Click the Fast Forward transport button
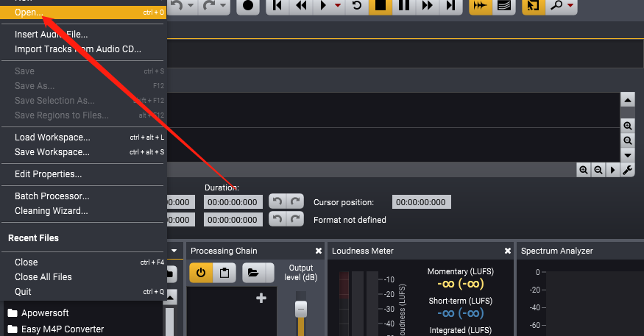Image resolution: width=644 pixels, height=336 pixels. pyautogui.click(x=428, y=6)
